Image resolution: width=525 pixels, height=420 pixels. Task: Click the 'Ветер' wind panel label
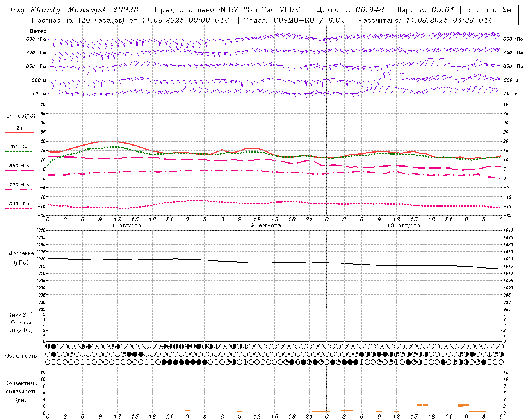tap(38, 31)
